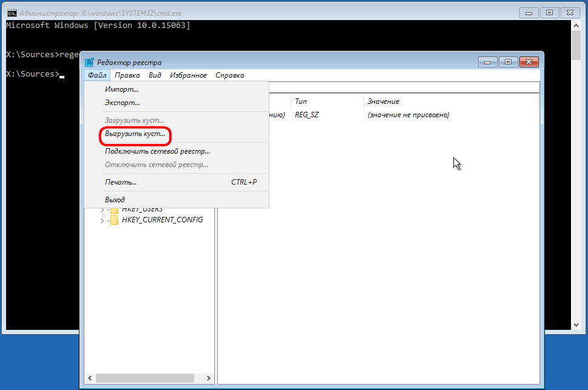The image size is (588, 390).
Task: Close the Файл menu by clicking Файл
Action: click(x=97, y=75)
